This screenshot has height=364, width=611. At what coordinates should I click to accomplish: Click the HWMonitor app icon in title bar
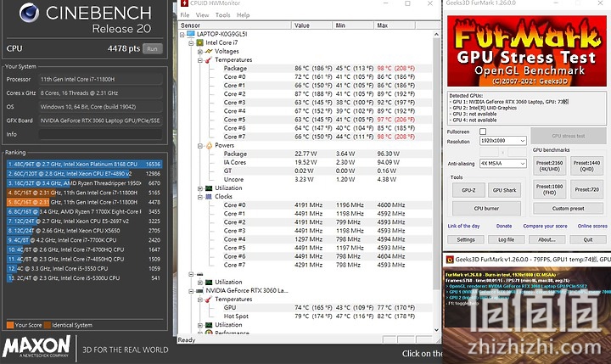coord(185,3)
